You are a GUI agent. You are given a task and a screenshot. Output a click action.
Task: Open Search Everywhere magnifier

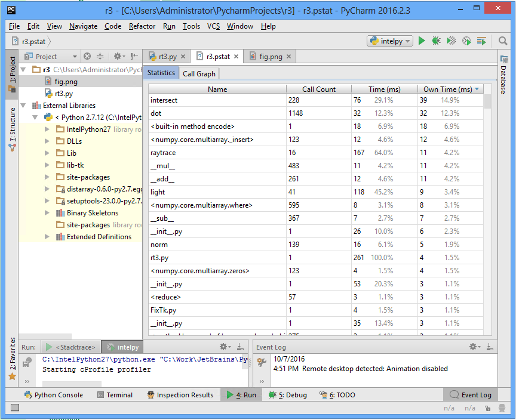pos(502,41)
